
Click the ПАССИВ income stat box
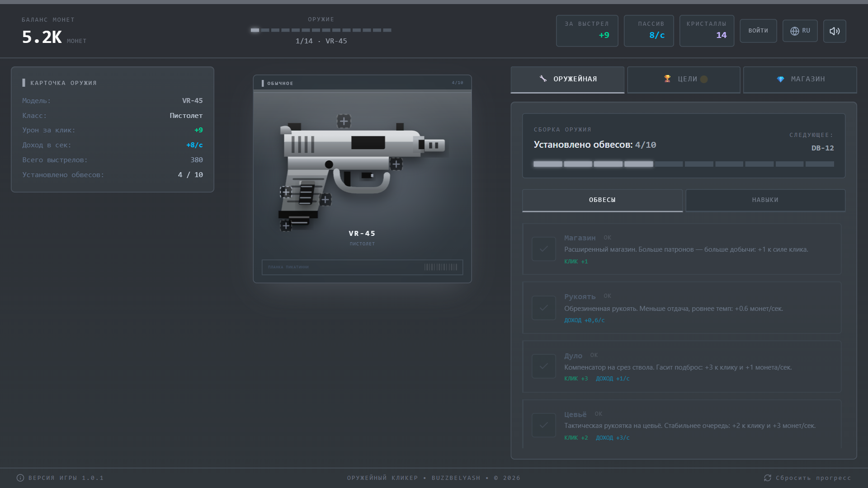tap(649, 31)
